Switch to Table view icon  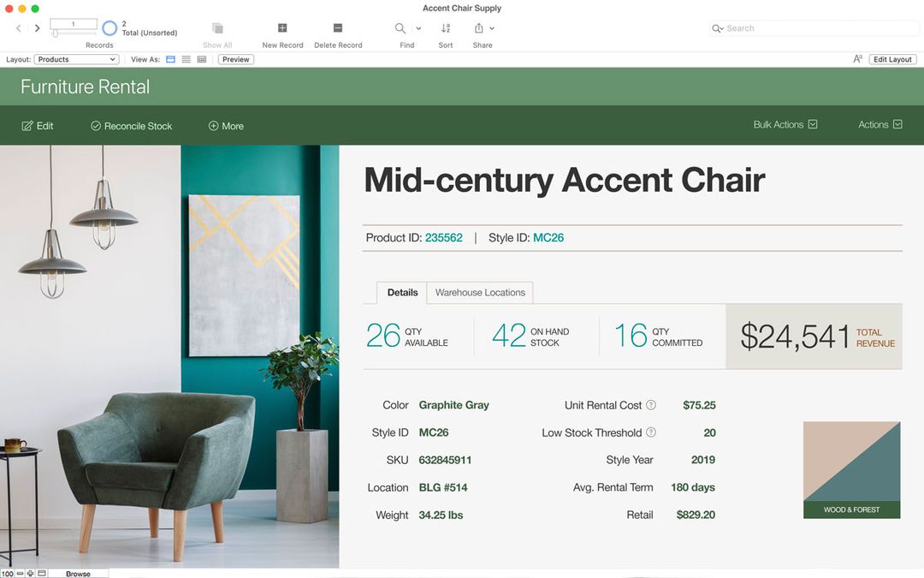(x=201, y=59)
